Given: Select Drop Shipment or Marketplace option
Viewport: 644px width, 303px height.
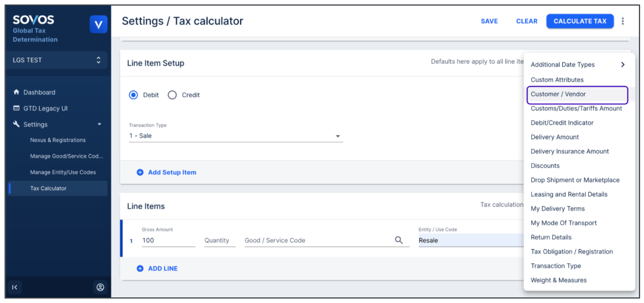Looking at the screenshot, I should tap(575, 180).
